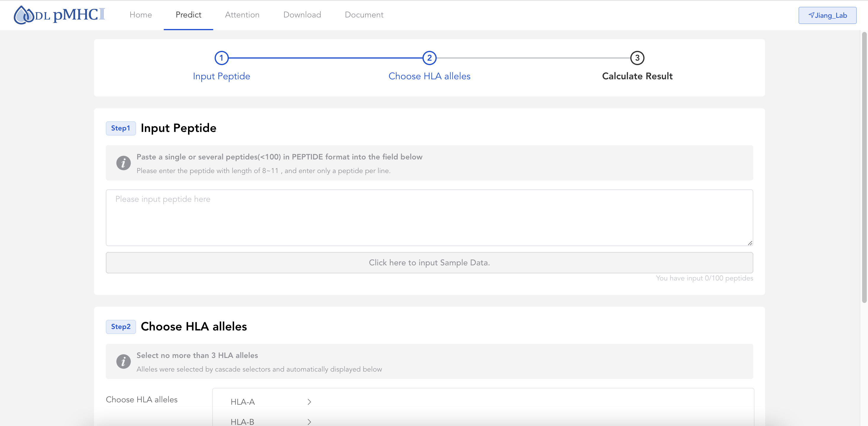Click the page vertical scrollbar
This screenshot has width=868, height=426.
[x=864, y=167]
